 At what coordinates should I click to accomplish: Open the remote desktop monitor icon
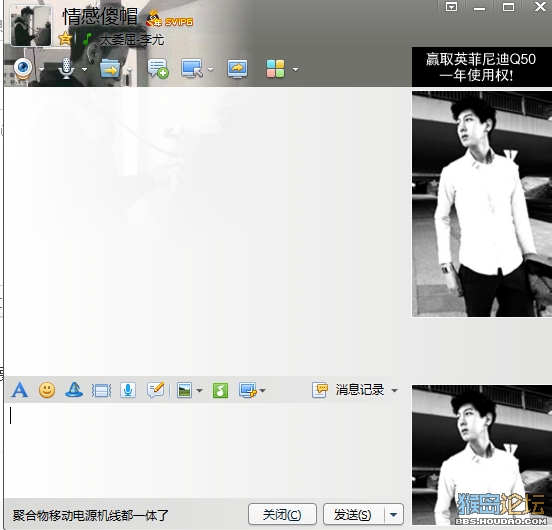(192, 69)
